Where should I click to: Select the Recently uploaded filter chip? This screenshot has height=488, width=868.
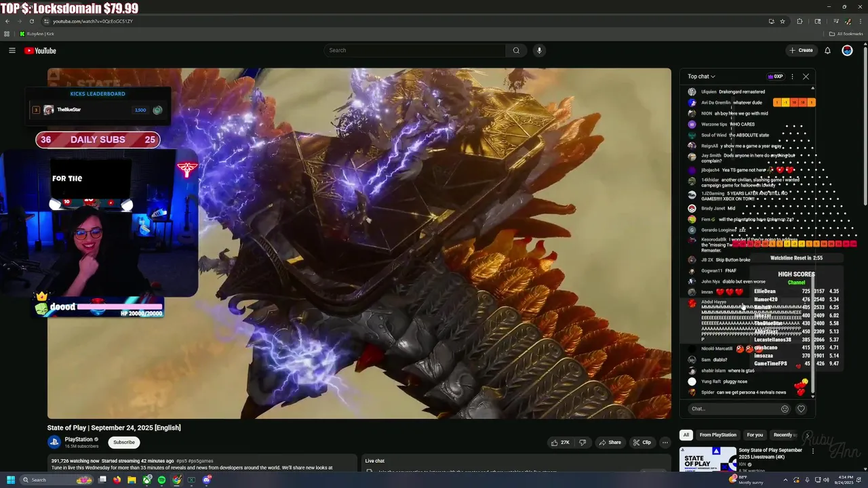tap(785, 434)
